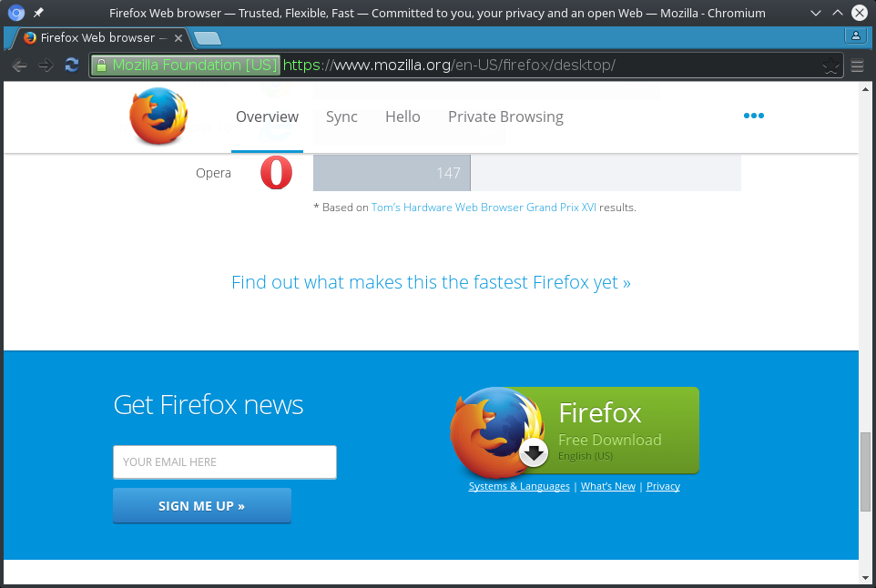
Task: Click the green padlock security icon
Action: coord(101,66)
